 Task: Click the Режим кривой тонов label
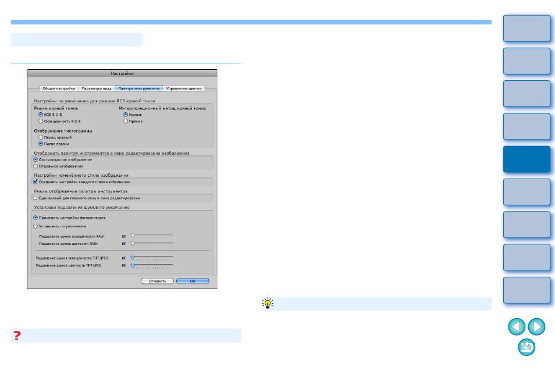tap(56, 108)
